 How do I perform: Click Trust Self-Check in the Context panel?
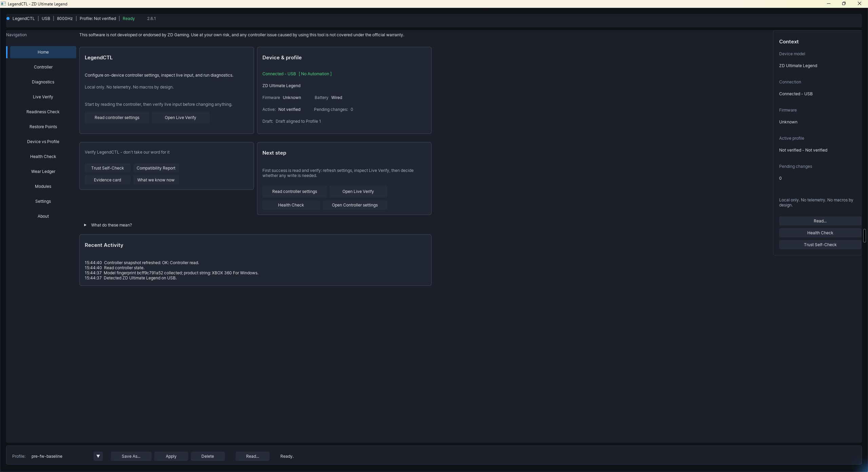[820, 245]
